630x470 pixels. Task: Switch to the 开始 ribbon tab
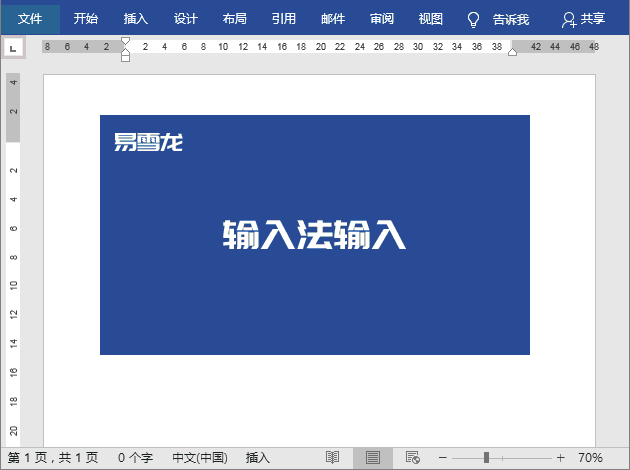click(x=86, y=18)
